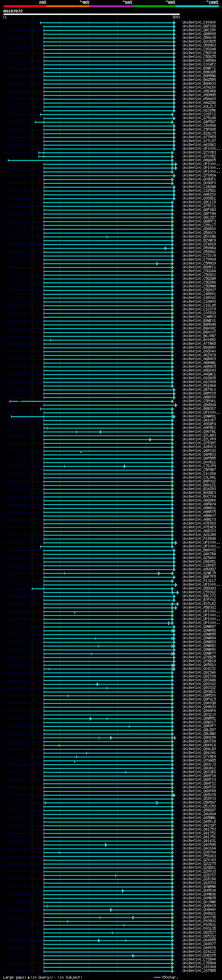This screenshot has width=222, height=980.
Task: Click hit label UniRef100_C1H8A3
Action: (x=199, y=301)
